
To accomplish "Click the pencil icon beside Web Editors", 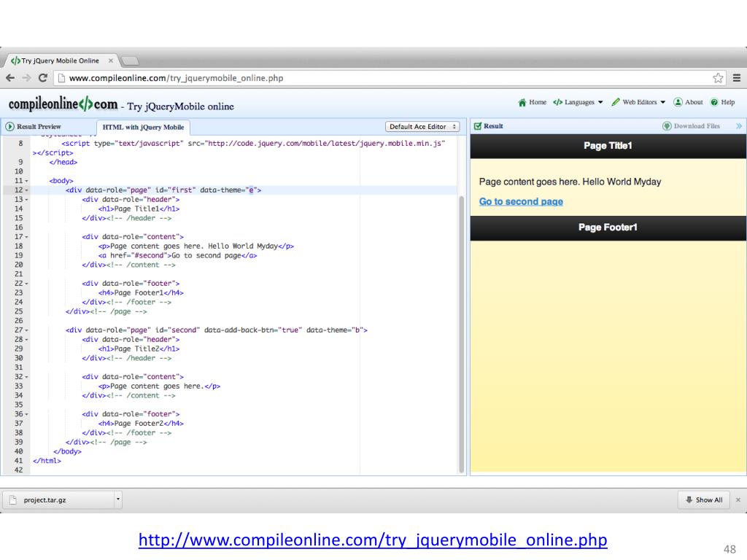I will pyautogui.click(x=616, y=102).
